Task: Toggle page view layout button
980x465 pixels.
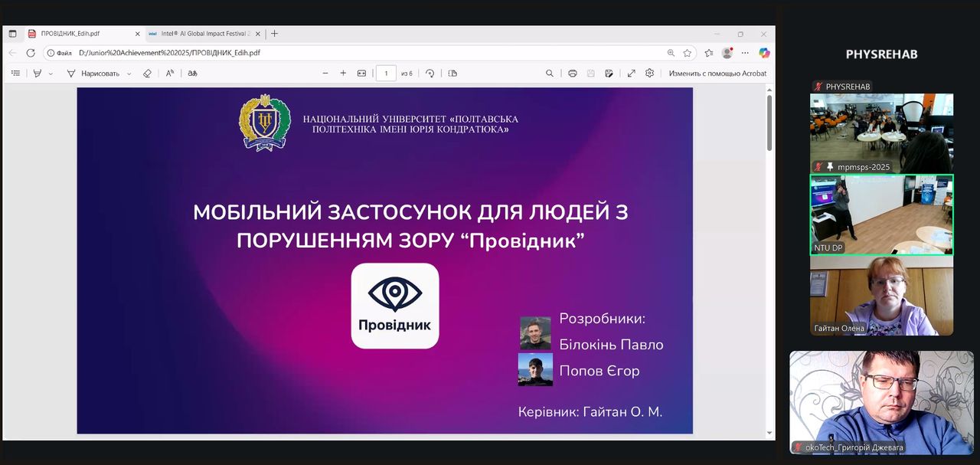Action: click(x=452, y=74)
